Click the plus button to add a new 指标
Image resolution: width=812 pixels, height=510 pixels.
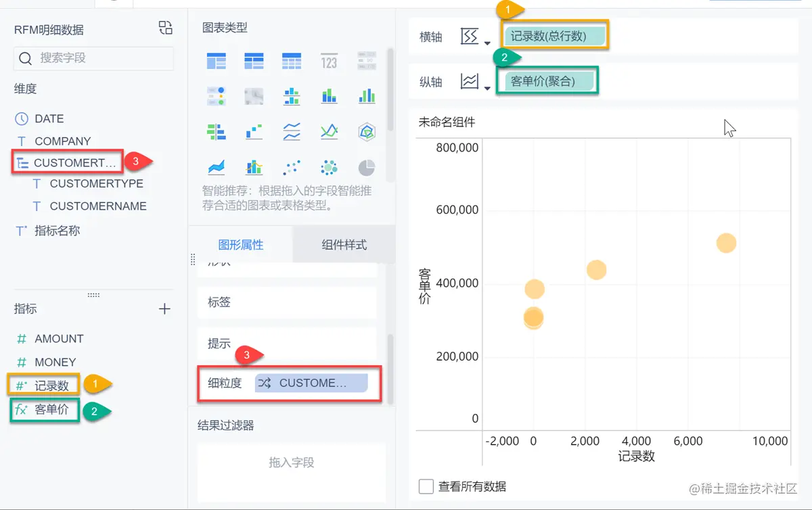pos(164,308)
